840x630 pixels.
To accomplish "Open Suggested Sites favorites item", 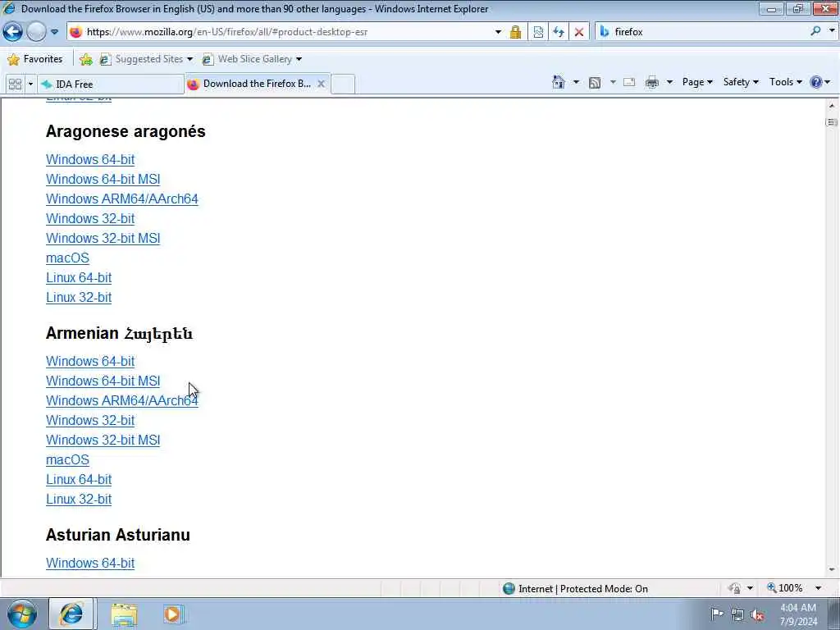I will click(146, 59).
